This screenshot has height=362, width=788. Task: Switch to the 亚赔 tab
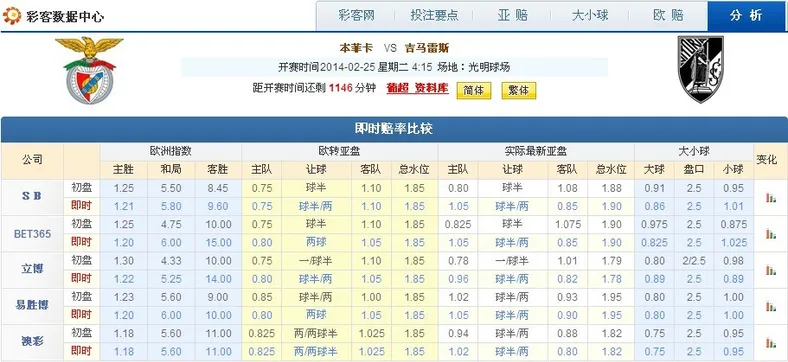tap(513, 16)
